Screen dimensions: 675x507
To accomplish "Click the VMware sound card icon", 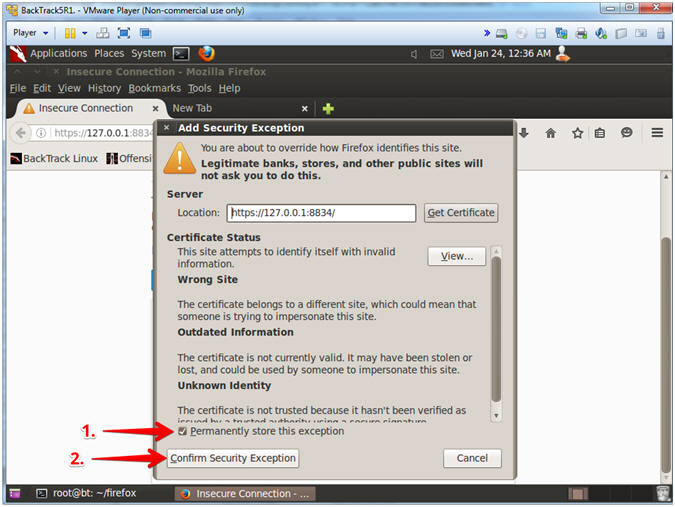I will [601, 34].
